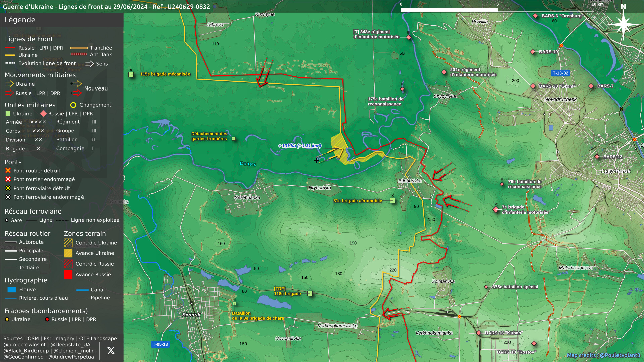The width and height of the screenshot is (644, 362).
Task: Click the Siversk town label
Action: click(191, 315)
